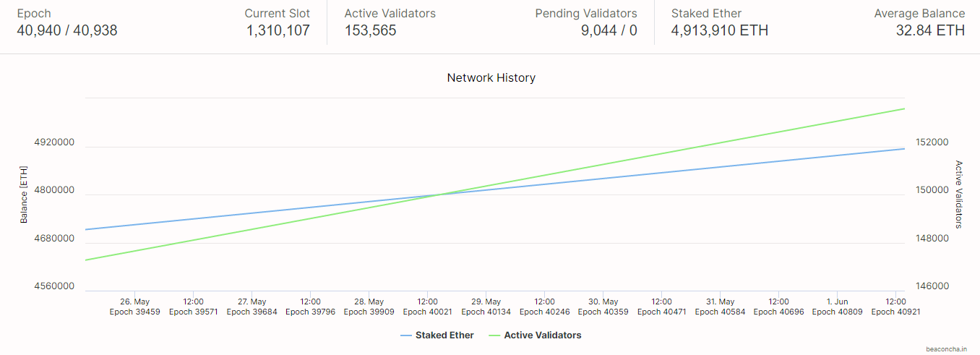The width and height of the screenshot is (980, 355).
Task: Toggle the Staked Ether legend series
Action: pyautogui.click(x=444, y=335)
